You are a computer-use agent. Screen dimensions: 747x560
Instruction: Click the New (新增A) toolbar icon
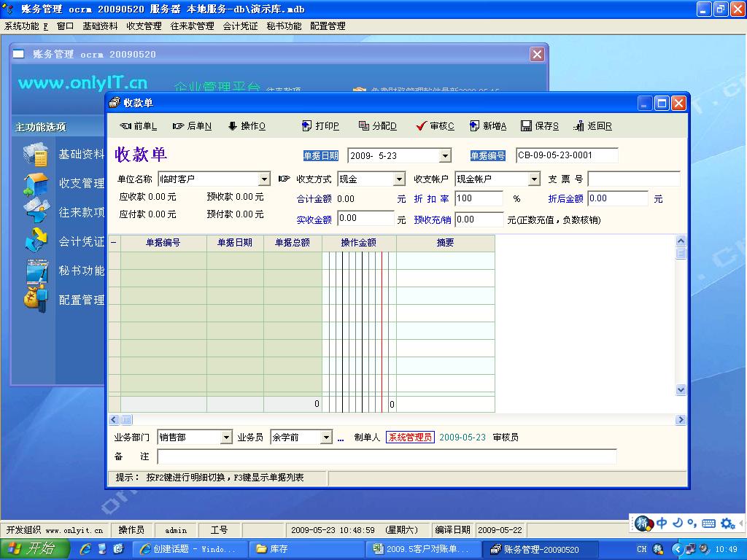(x=474, y=126)
